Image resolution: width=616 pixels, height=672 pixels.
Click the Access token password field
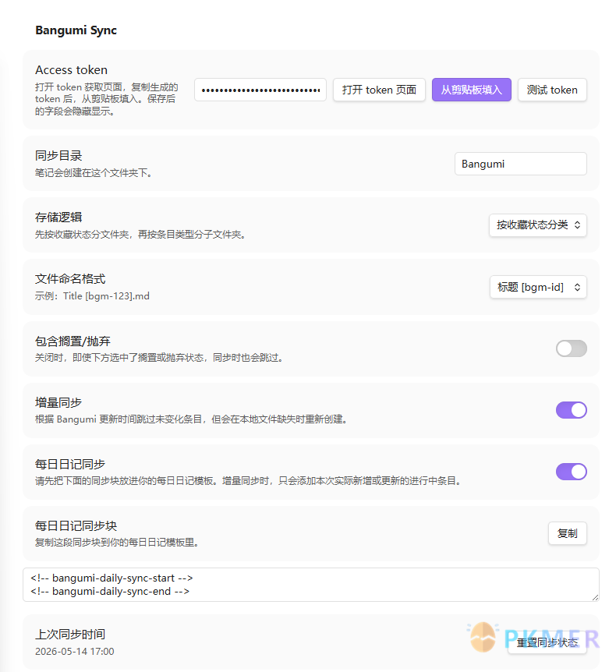click(x=260, y=90)
